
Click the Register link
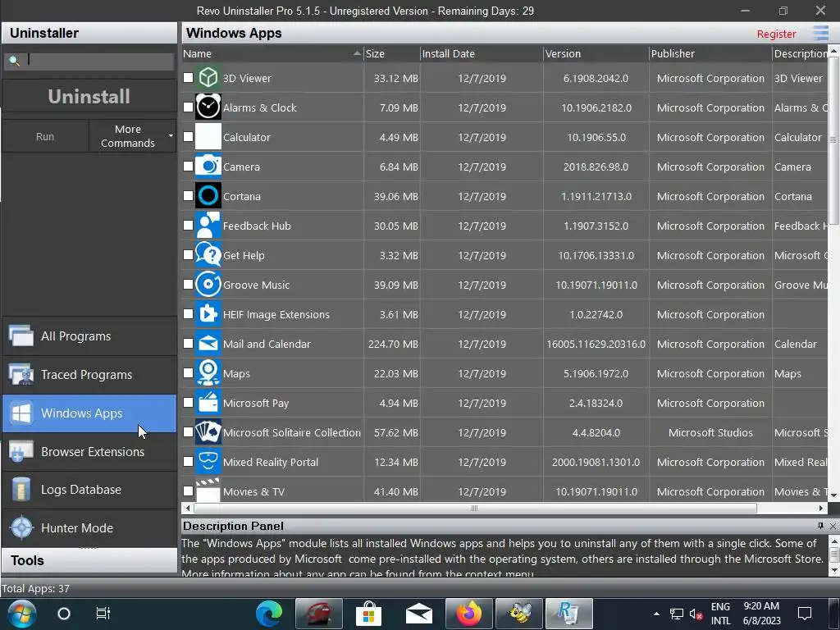coord(776,34)
